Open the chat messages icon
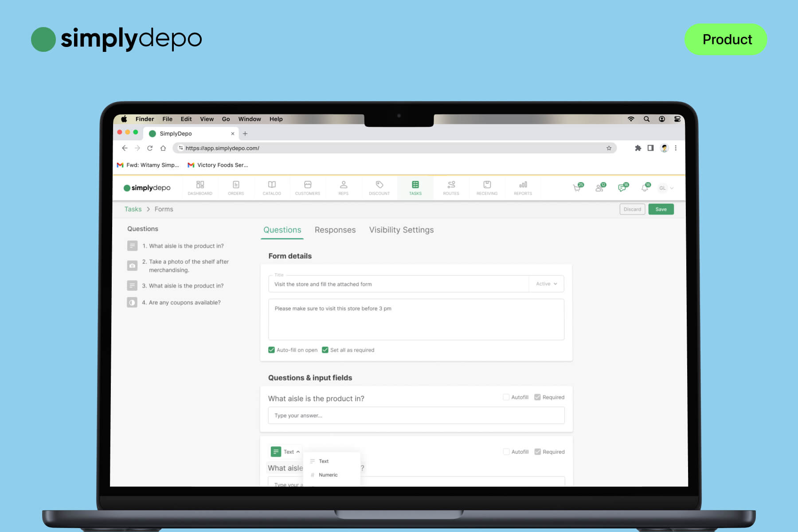The image size is (798, 532). [622, 188]
